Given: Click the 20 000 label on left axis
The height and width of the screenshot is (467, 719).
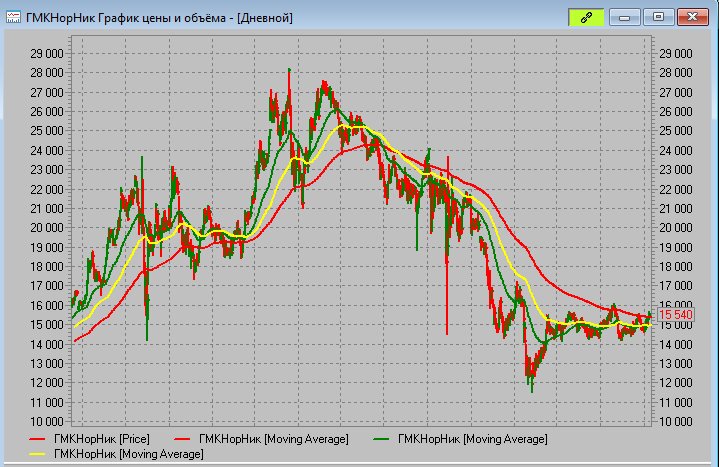Looking at the screenshot, I should [47, 228].
